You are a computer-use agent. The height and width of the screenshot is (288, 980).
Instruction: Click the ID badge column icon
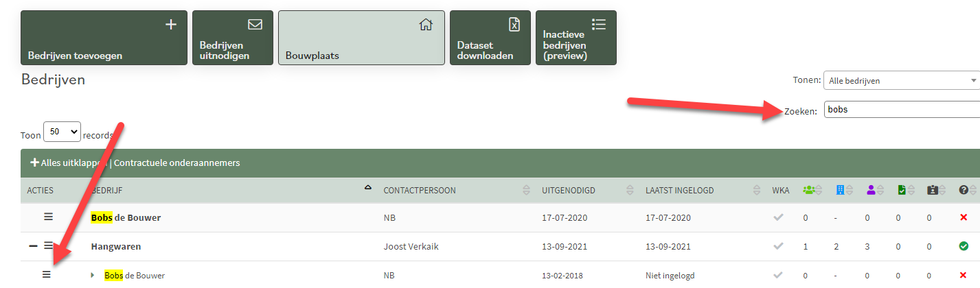932,190
